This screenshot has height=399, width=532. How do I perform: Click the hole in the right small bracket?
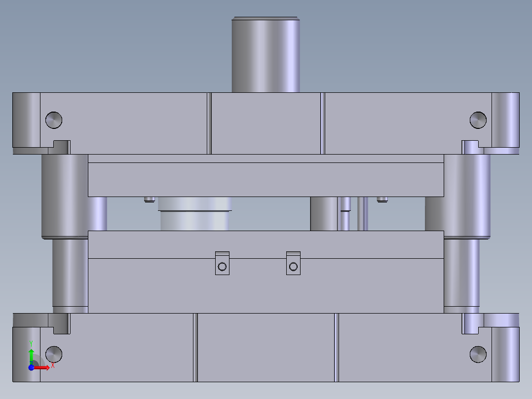[x=294, y=267]
